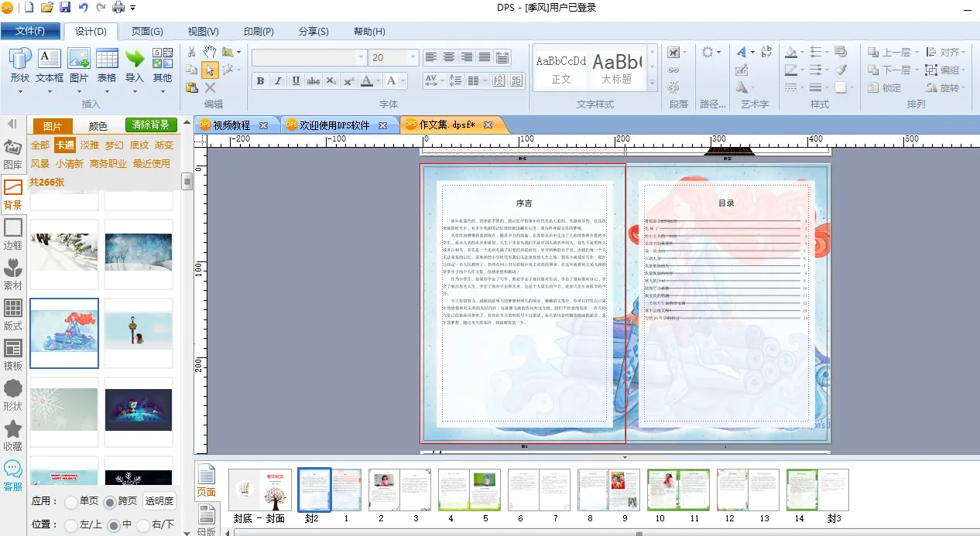Click the 透明度 transparency button

point(159,501)
